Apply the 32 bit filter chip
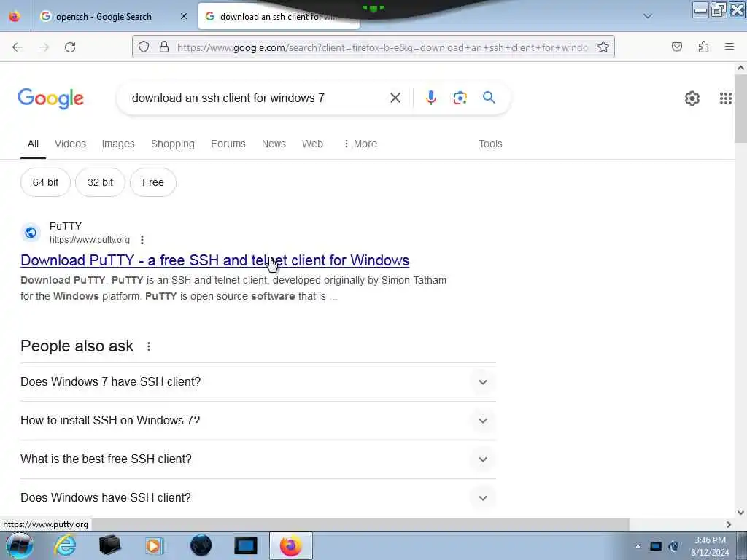 point(100,182)
